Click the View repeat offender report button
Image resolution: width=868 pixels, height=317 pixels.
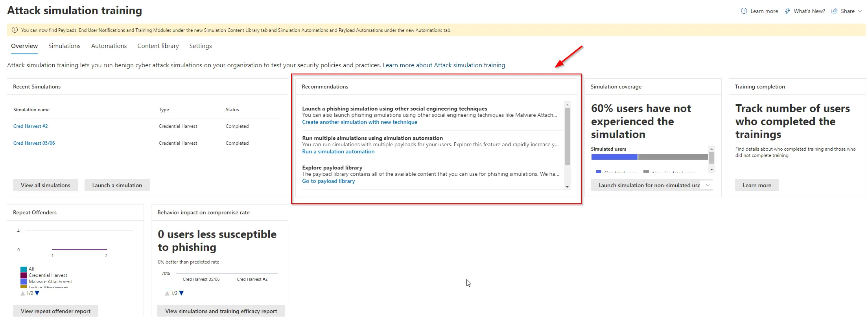(x=55, y=311)
